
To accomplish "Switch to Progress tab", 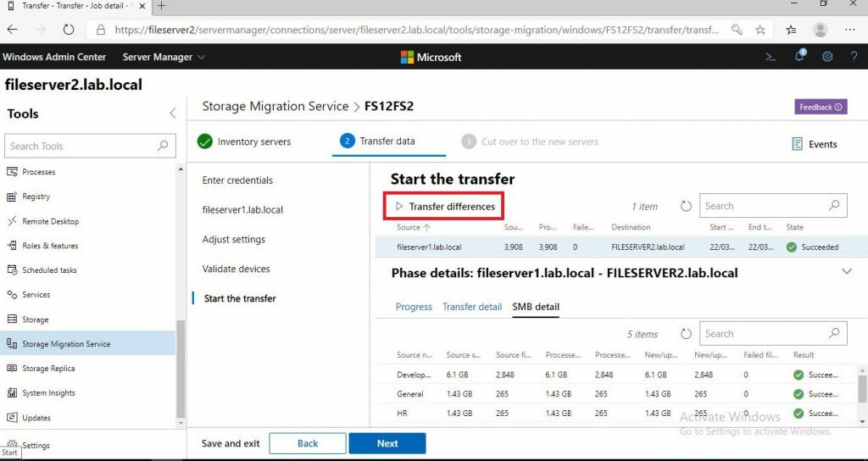I will coord(414,307).
